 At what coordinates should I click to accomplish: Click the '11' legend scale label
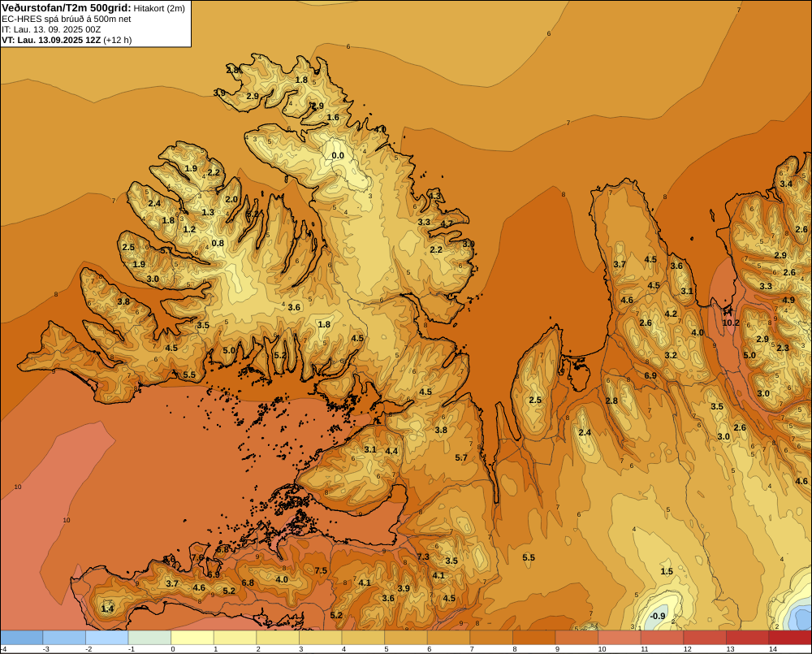644,649
